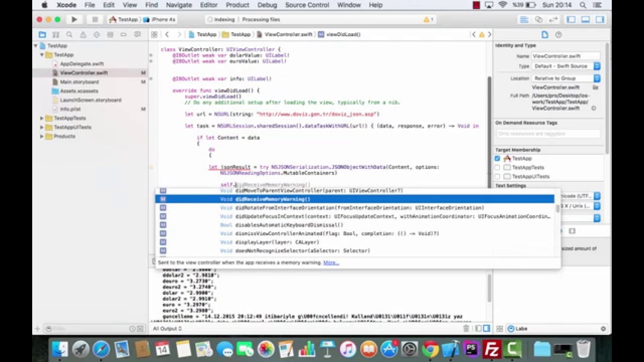Open related items menu in jump bar
Screen dimensions: 644x362
pos(154,35)
